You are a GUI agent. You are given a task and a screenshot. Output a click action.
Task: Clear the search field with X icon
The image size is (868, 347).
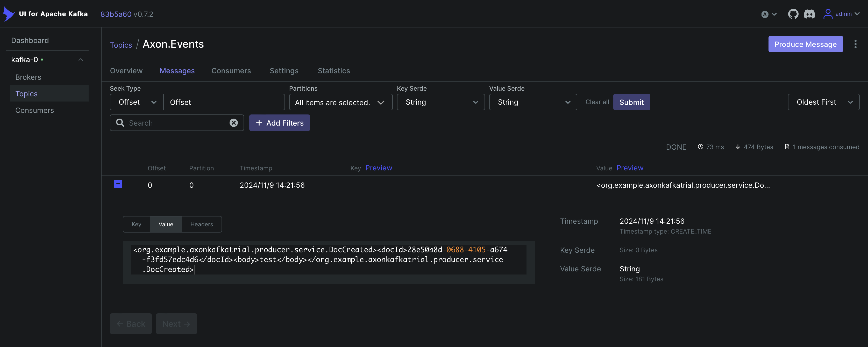click(x=233, y=123)
